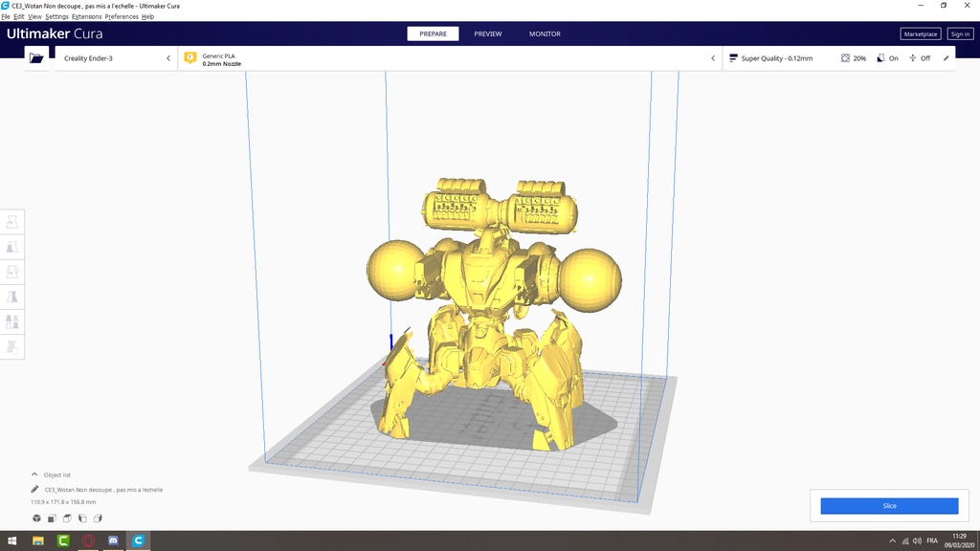The image size is (980, 551).
Task: Open the File menu
Action: (x=6, y=17)
